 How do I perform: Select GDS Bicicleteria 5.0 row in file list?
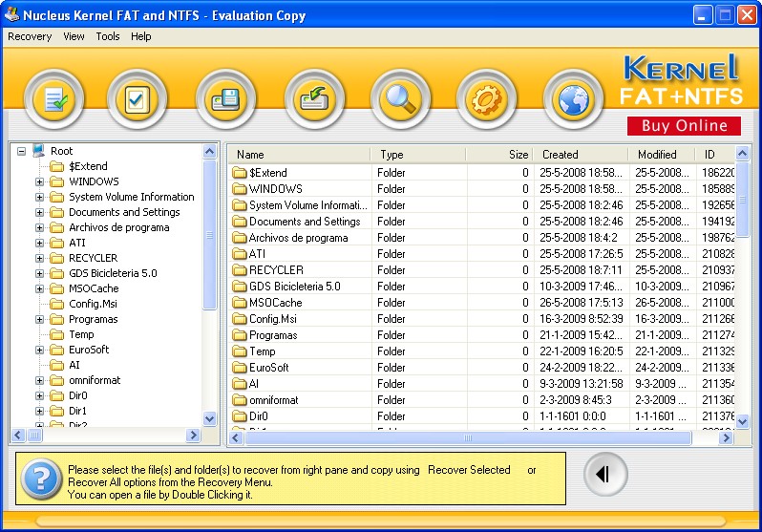(x=481, y=287)
